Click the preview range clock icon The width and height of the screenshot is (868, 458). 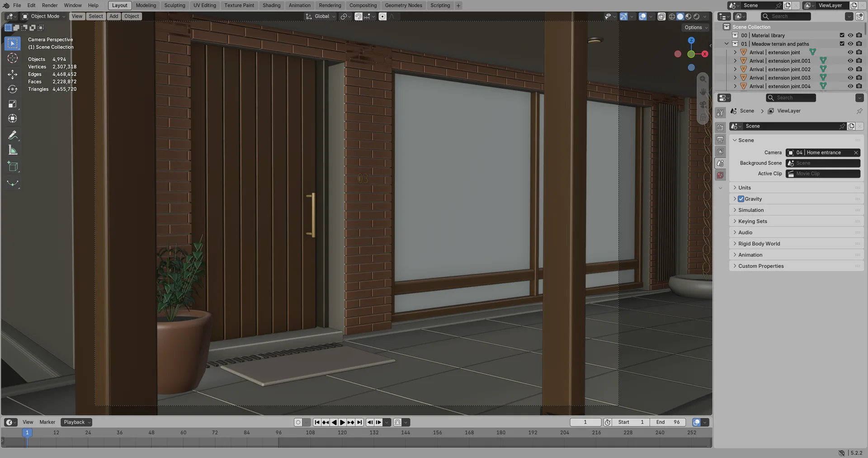click(608, 422)
